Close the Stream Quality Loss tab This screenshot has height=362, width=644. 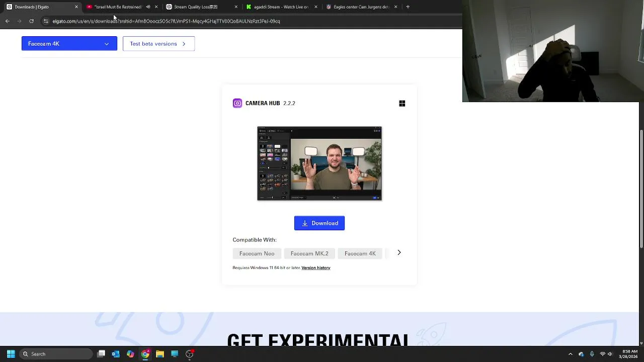236,7
